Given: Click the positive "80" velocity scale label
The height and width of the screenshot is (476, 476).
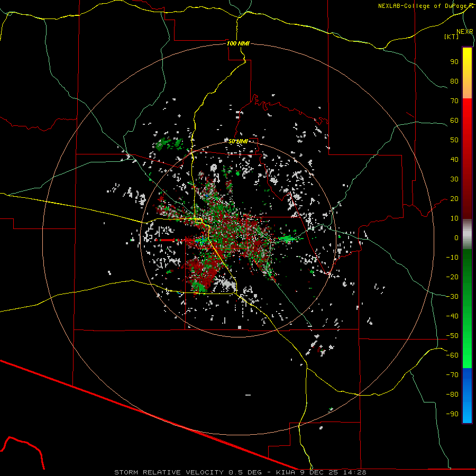Looking at the screenshot, I should click(454, 81).
